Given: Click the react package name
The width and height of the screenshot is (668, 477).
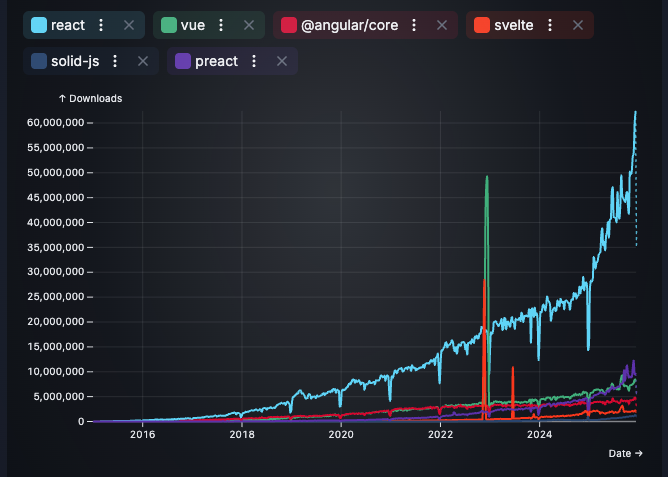Looking at the screenshot, I should tap(68, 26).
